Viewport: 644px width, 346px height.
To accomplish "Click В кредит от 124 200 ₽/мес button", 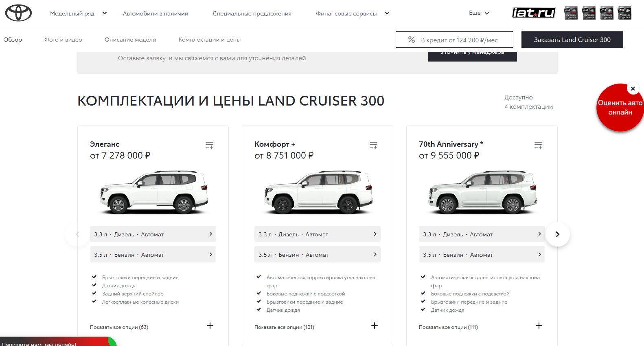I will [454, 40].
